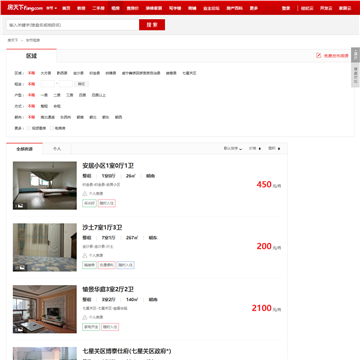Image resolution: width=360 pixels, height=360 pixels.
Task: Tick the first checkbox in the 更多 filter row
Action: pos(29,128)
